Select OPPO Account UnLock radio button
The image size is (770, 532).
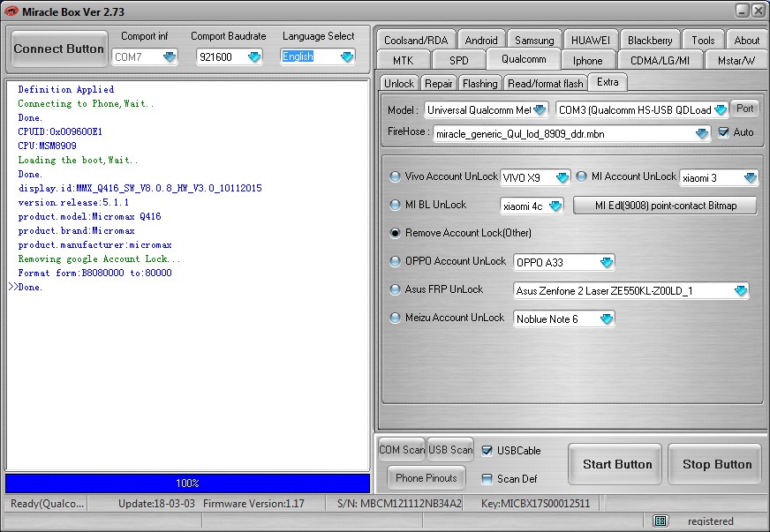pos(395,261)
